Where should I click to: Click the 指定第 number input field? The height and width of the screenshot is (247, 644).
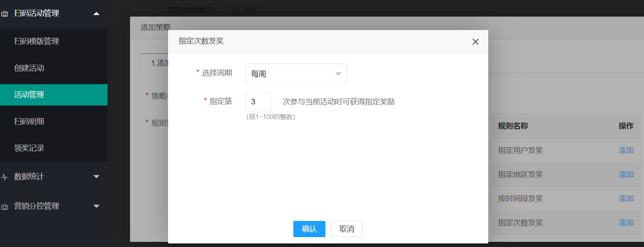(x=259, y=102)
